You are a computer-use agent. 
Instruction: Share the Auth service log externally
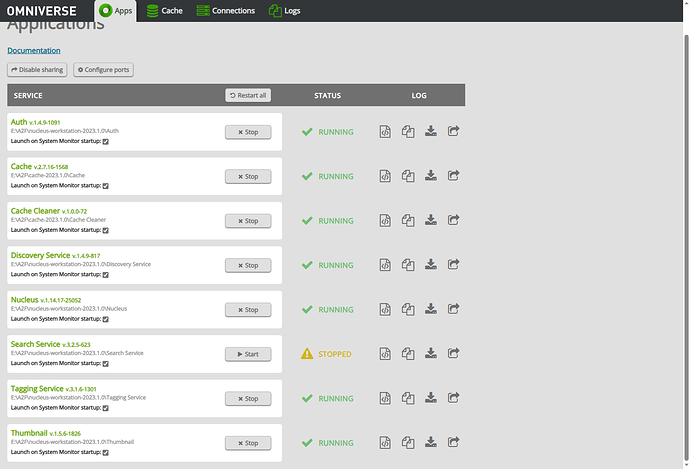tap(453, 131)
